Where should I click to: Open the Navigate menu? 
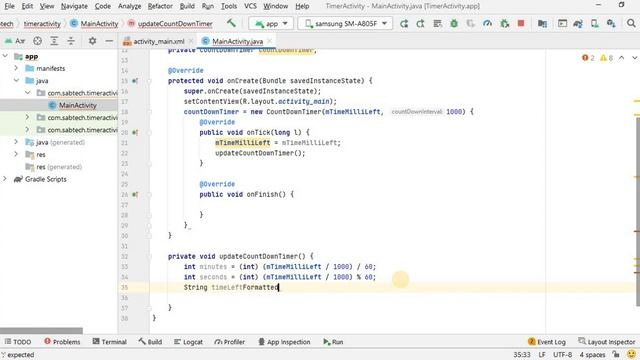click(74, 6)
